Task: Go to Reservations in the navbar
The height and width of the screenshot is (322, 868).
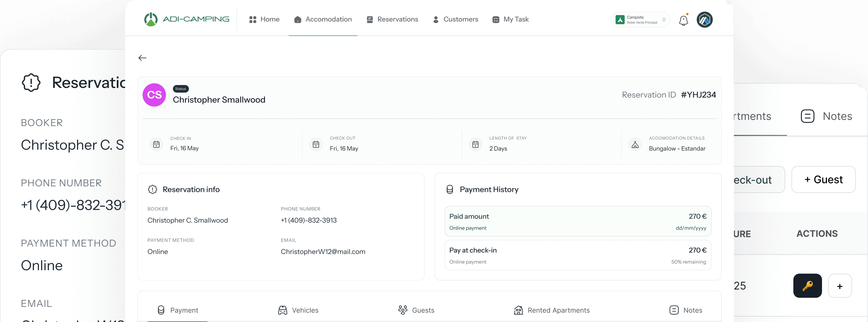Action: click(392, 20)
